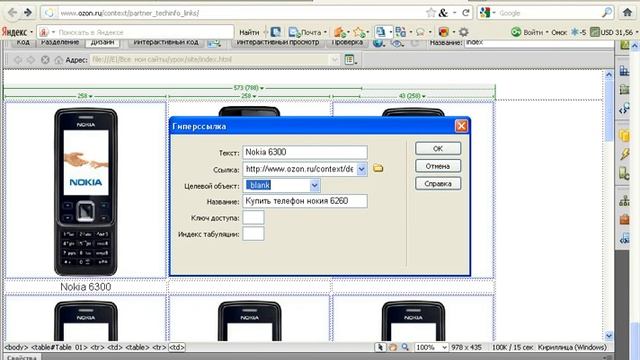Click the document Название field with index
Screen dimensions: 640x360
click(x=538, y=42)
